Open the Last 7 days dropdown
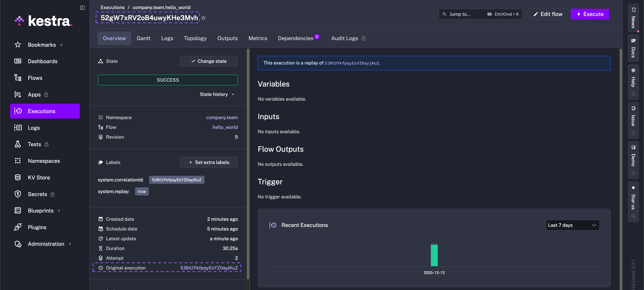 pyautogui.click(x=572, y=225)
